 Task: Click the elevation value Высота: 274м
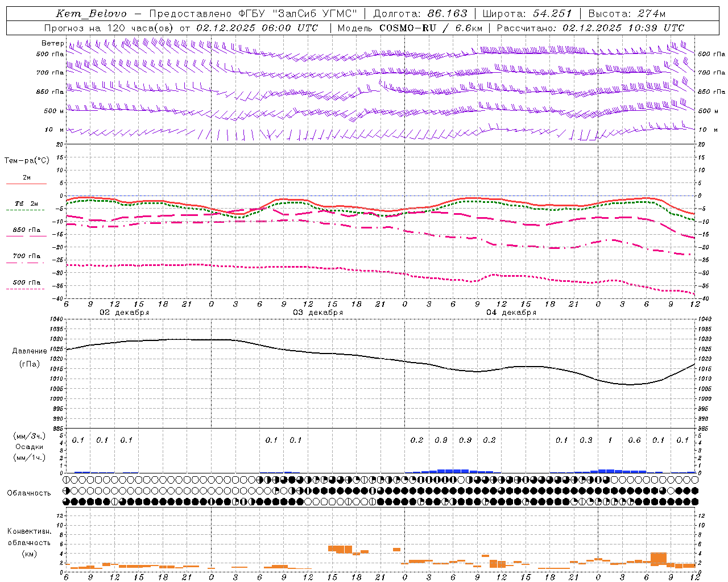(627, 14)
